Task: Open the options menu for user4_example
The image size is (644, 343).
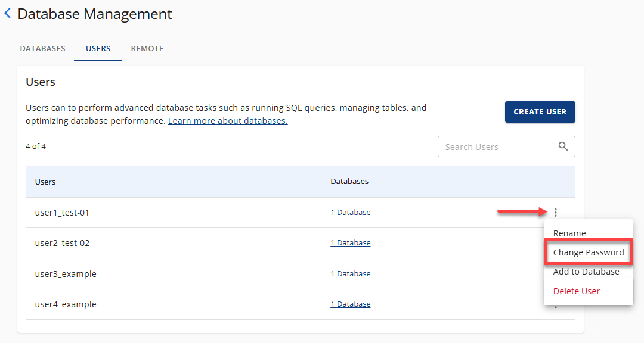Action: [x=555, y=304]
